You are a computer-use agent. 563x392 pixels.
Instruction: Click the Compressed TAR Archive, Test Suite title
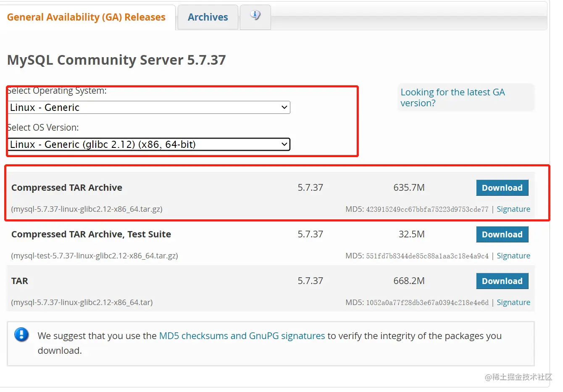(91, 234)
